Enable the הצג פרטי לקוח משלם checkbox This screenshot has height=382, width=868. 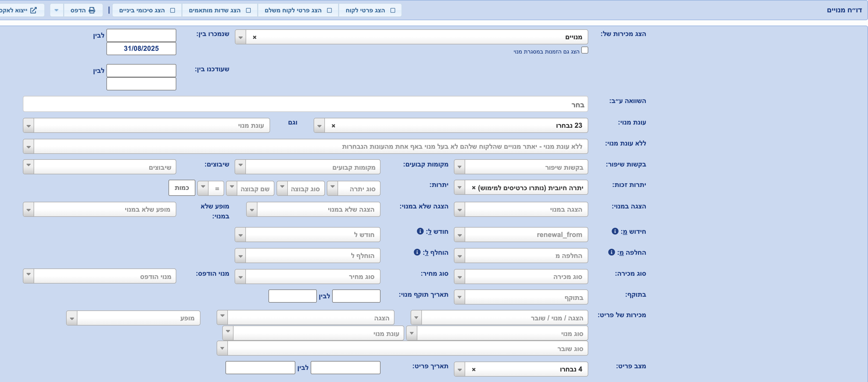click(329, 10)
